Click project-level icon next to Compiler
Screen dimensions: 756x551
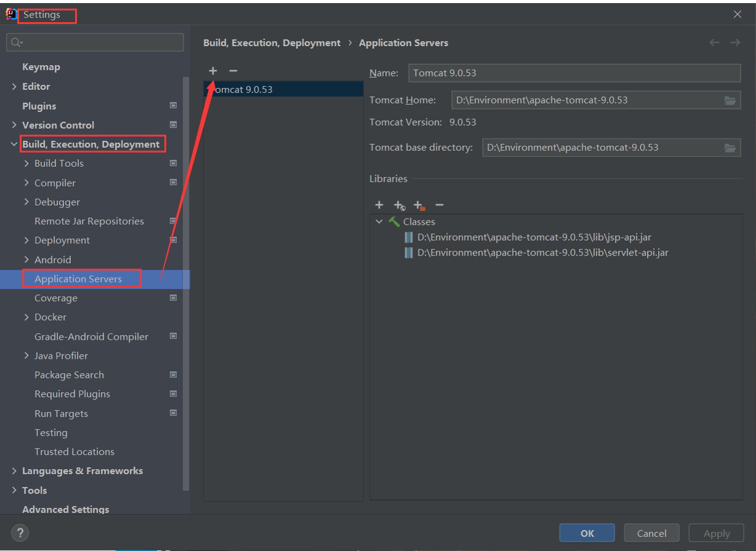click(x=173, y=182)
